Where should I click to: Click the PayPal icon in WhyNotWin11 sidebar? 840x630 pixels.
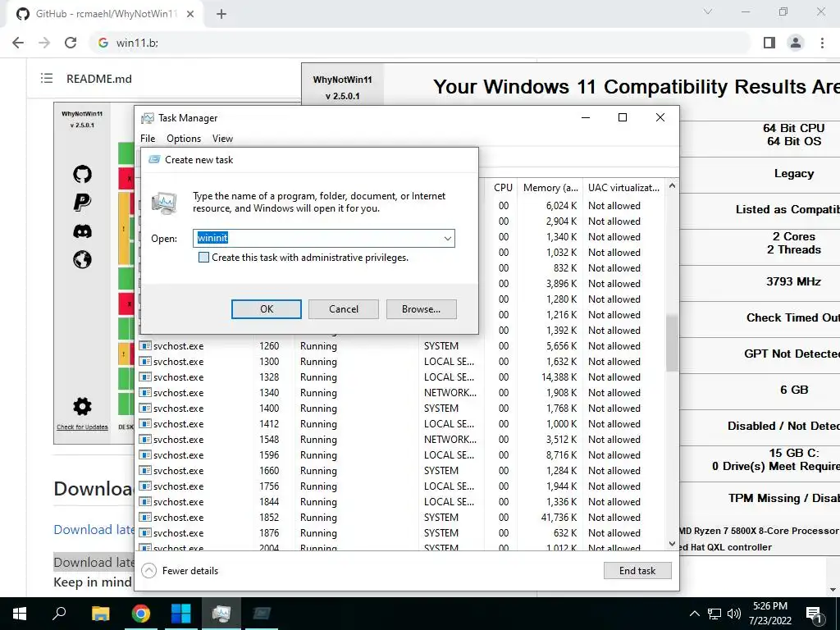point(82,202)
